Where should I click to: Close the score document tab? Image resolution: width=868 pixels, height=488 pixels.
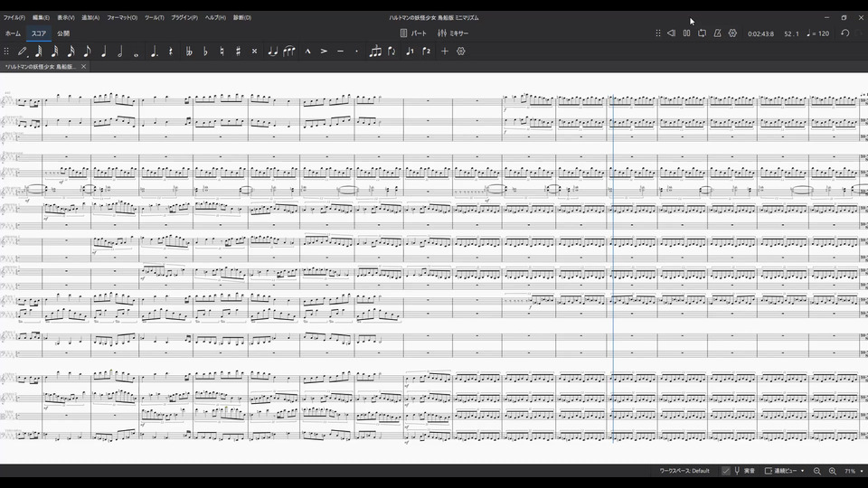point(83,66)
